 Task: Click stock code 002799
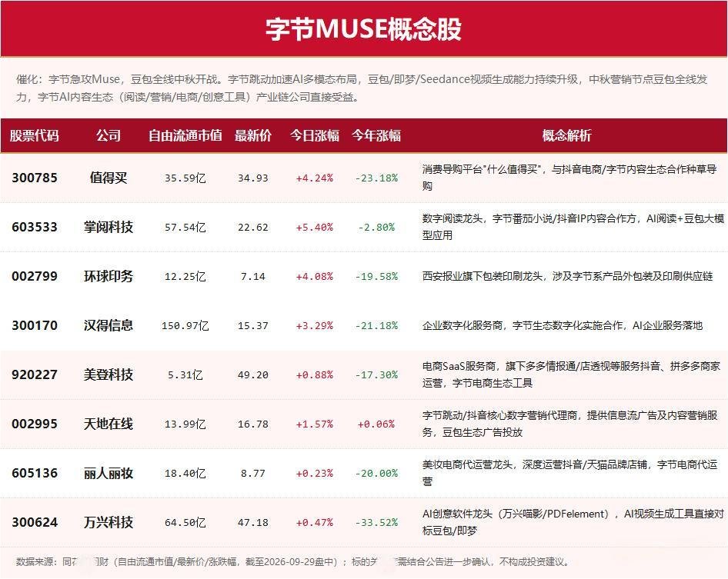tap(35, 276)
